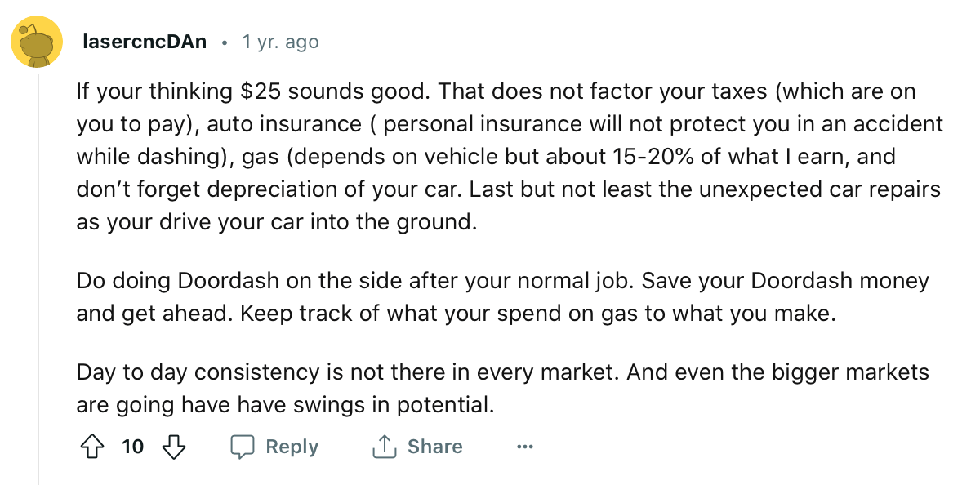Open the three-dot more options menu
The height and width of the screenshot is (485, 980).
coord(525,447)
